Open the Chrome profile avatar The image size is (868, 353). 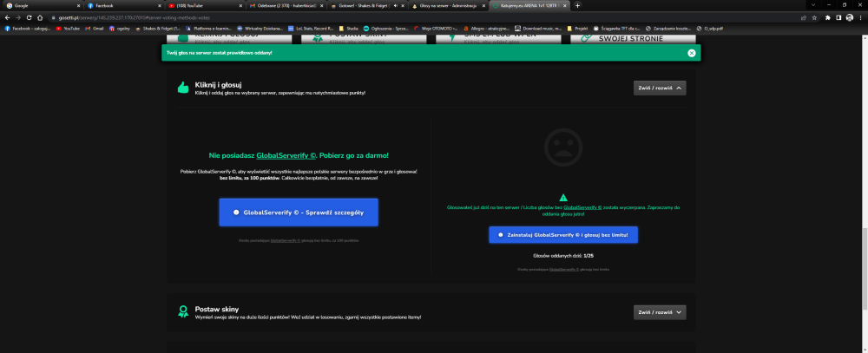point(850,17)
